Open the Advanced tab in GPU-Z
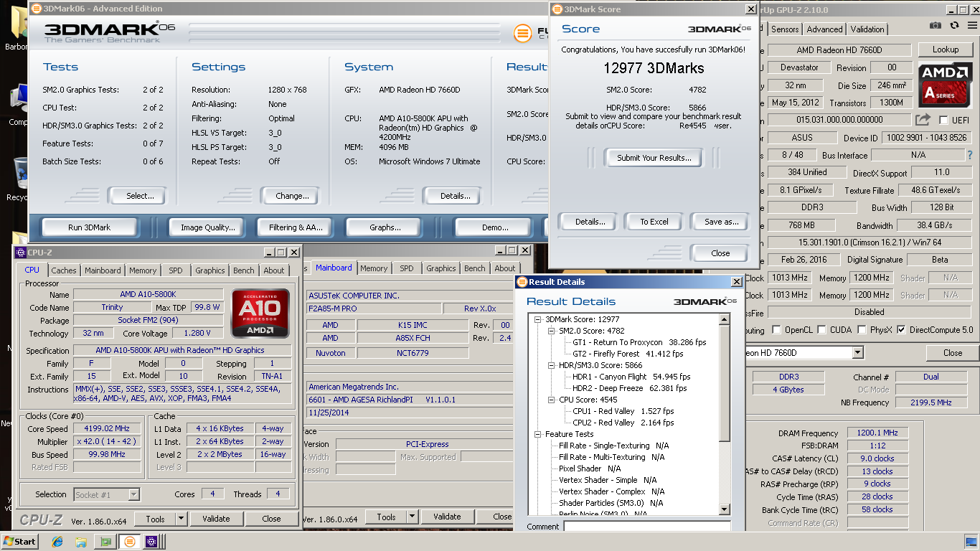The image size is (980, 551). point(824,29)
